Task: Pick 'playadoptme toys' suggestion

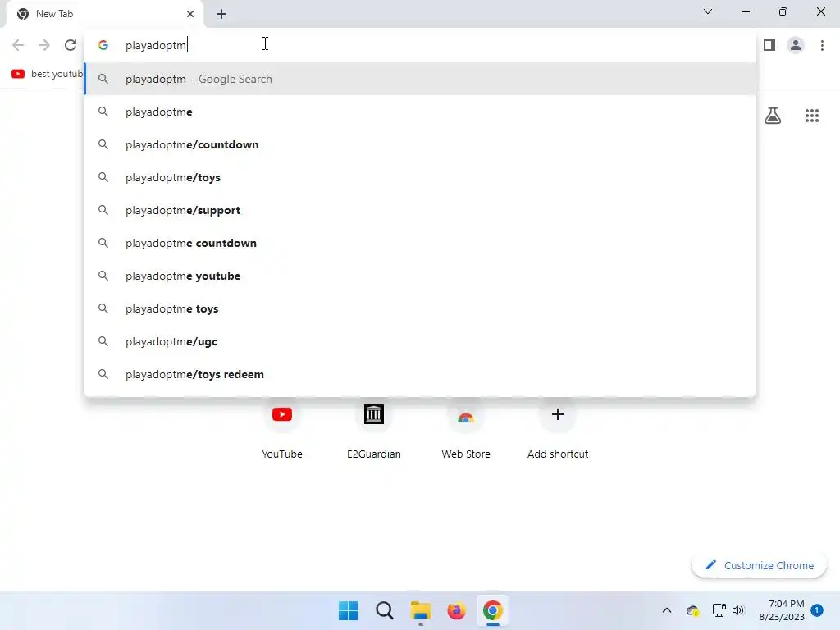Action: click(x=420, y=308)
